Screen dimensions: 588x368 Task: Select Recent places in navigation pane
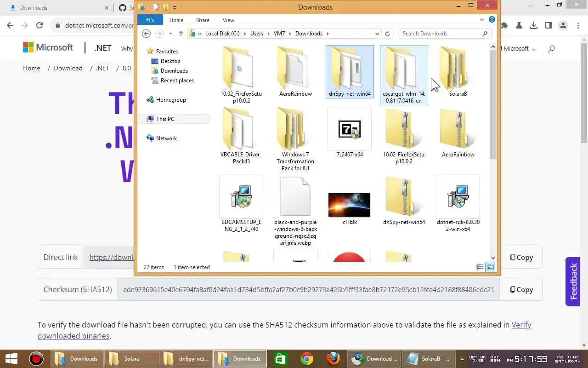click(177, 80)
